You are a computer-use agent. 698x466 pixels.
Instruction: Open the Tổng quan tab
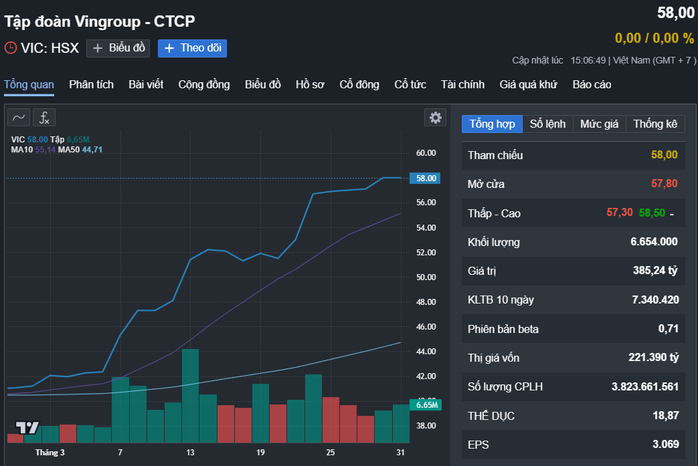(29, 85)
